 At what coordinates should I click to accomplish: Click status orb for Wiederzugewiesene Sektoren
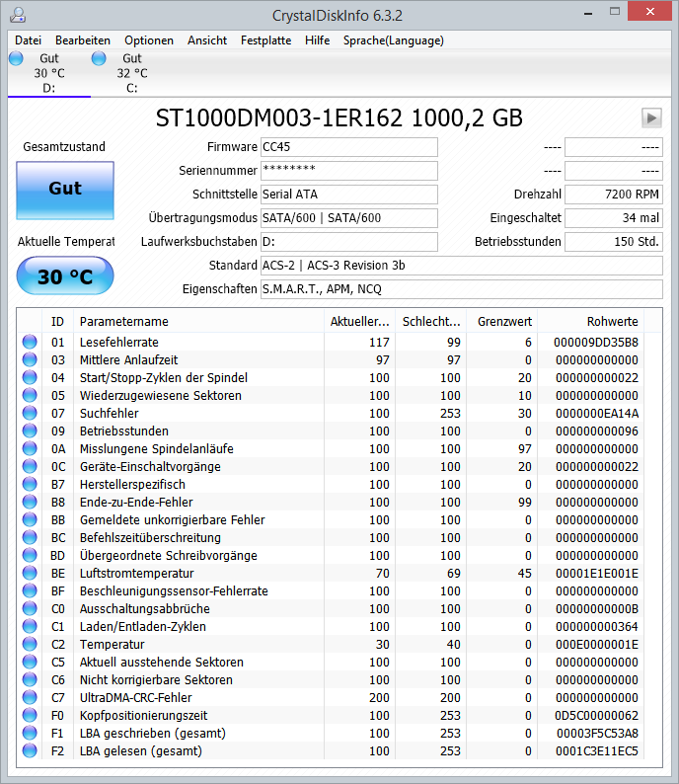tap(30, 395)
